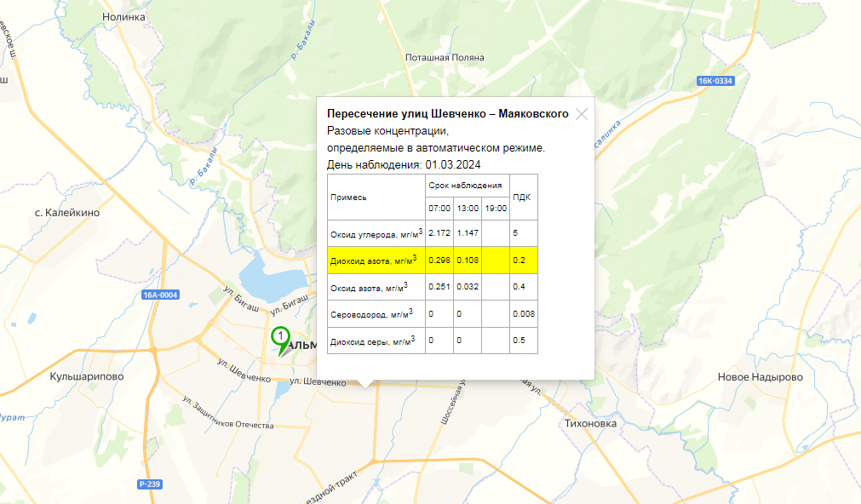Close the Шевченко – Маяковского popup
This screenshot has height=504, width=861.
coord(582,114)
